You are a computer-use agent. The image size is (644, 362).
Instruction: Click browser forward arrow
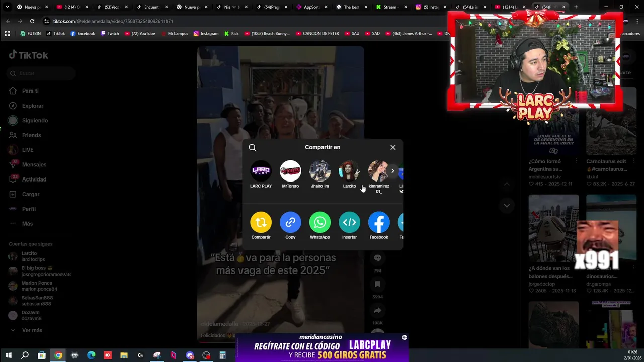20,21
